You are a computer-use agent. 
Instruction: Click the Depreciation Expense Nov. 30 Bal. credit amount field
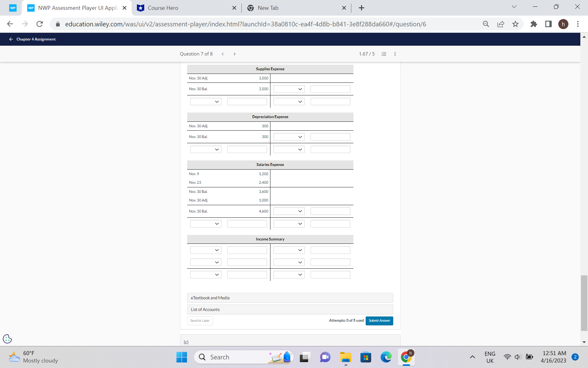tap(330, 137)
